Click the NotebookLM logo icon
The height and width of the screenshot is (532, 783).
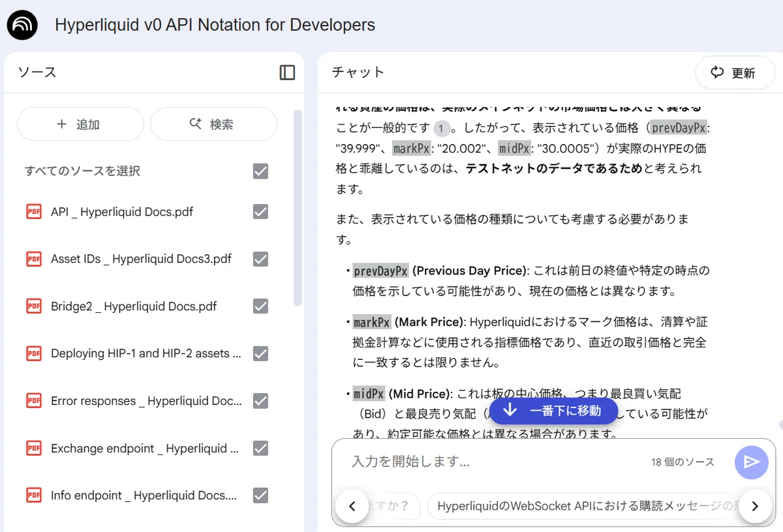(x=22, y=25)
